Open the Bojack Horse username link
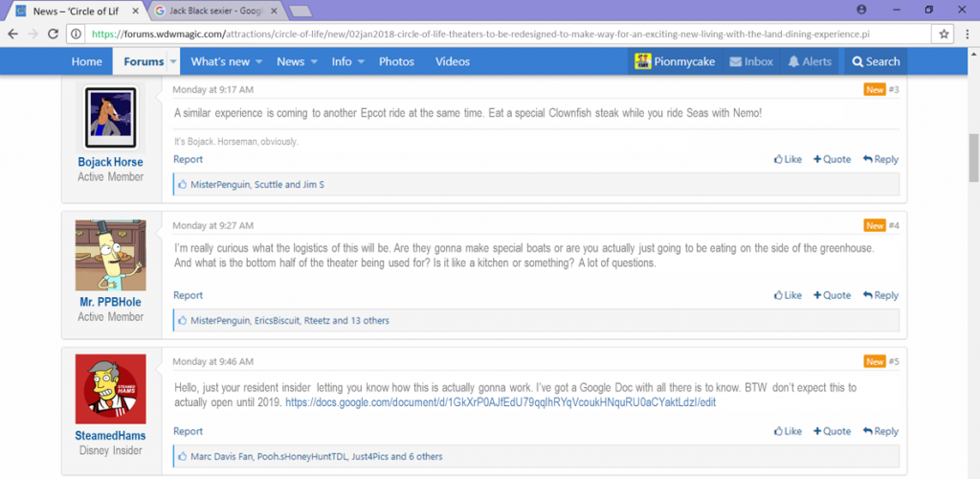Image resolution: width=980 pixels, height=479 pixels. pos(111,163)
